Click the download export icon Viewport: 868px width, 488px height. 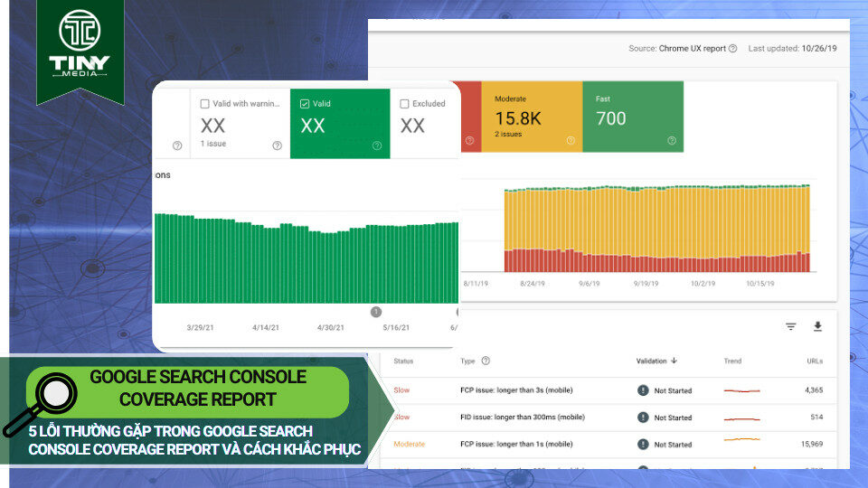[x=817, y=326]
